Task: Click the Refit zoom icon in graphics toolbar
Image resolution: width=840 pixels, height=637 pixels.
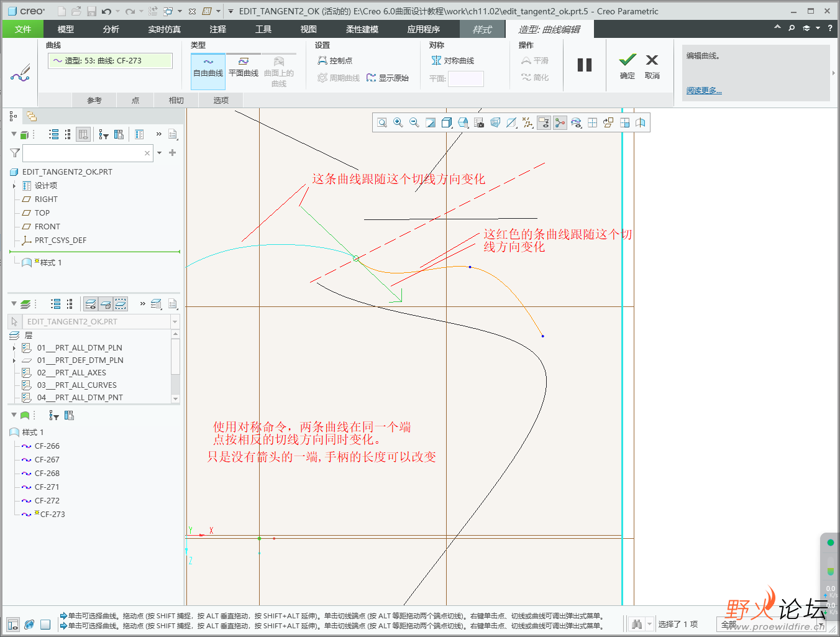Action: (382, 123)
